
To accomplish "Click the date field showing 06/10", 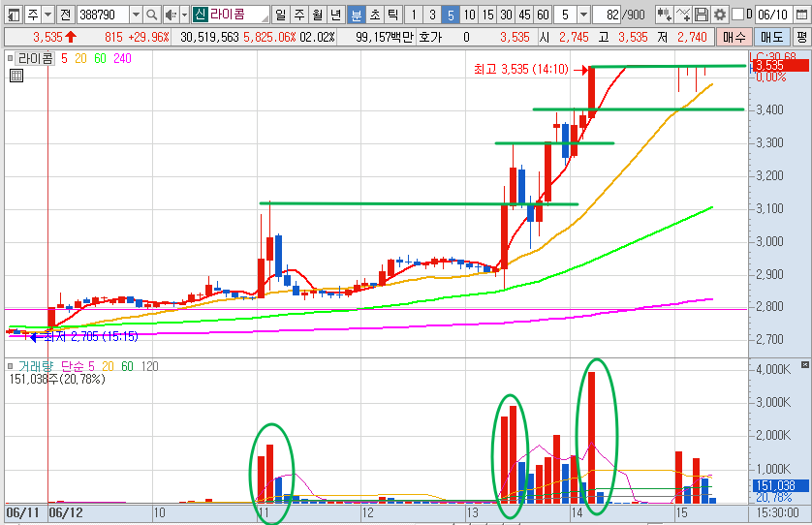I will (772, 15).
